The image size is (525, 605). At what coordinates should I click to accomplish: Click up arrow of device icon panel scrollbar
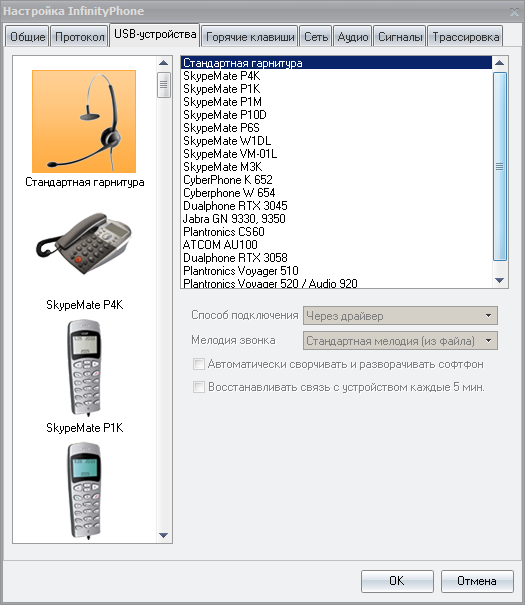pyautogui.click(x=164, y=63)
